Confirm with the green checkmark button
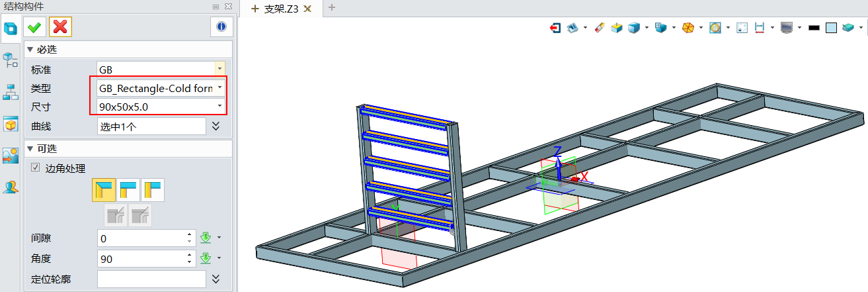This screenshot has height=292, width=868. click(34, 26)
